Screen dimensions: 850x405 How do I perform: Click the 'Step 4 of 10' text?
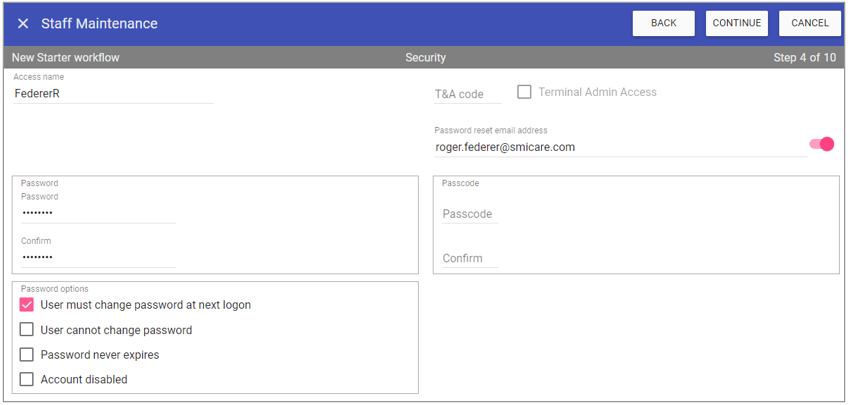click(x=804, y=57)
